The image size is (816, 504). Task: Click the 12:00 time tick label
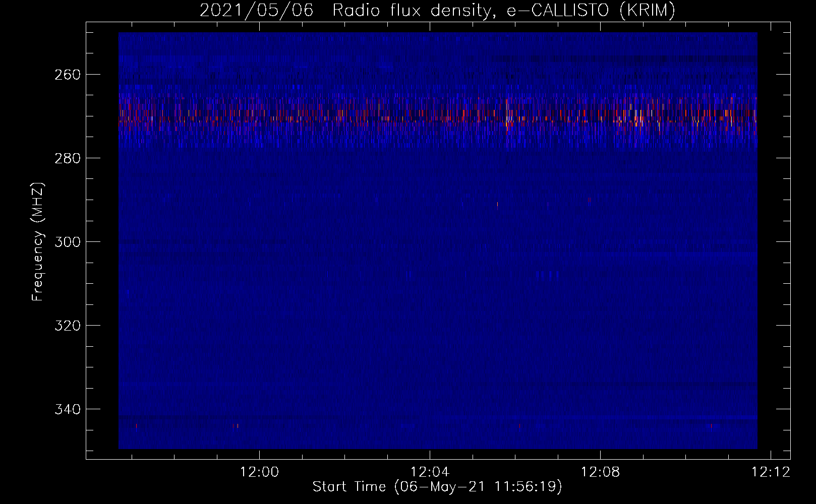259,472
